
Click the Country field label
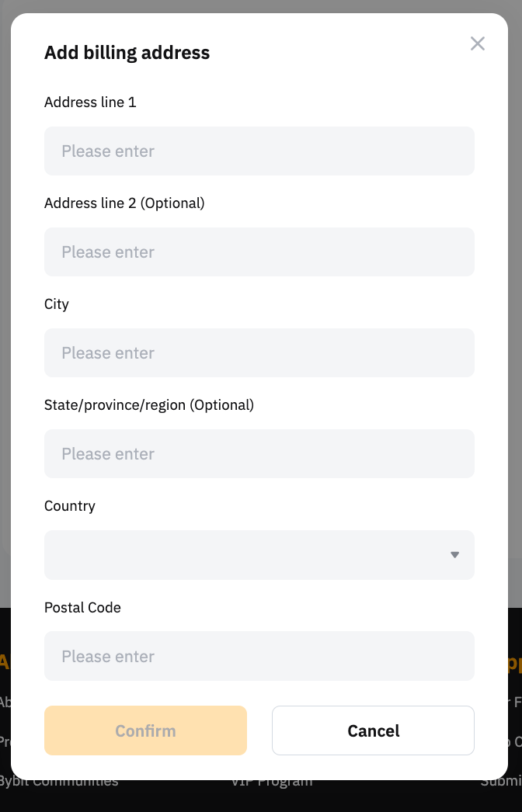pyautogui.click(x=70, y=506)
